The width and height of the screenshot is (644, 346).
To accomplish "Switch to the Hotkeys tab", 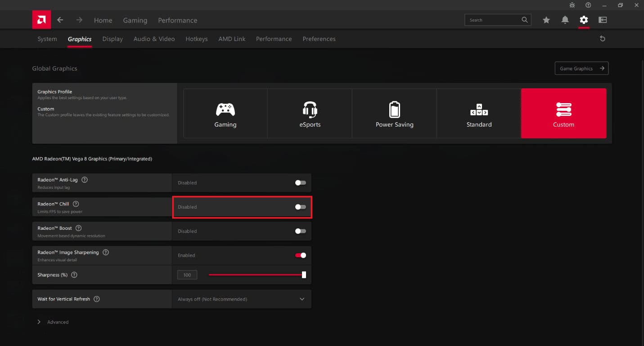I will pyautogui.click(x=197, y=39).
